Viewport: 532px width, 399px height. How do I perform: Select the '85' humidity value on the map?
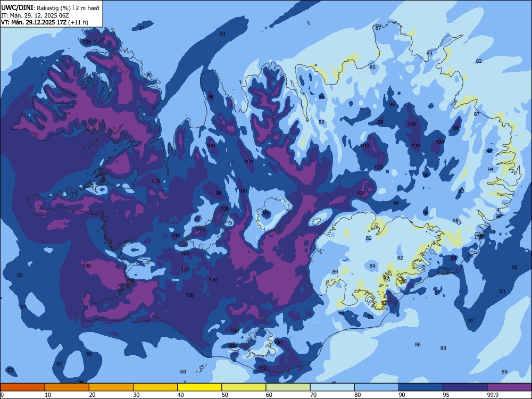pyautogui.click(x=372, y=67)
